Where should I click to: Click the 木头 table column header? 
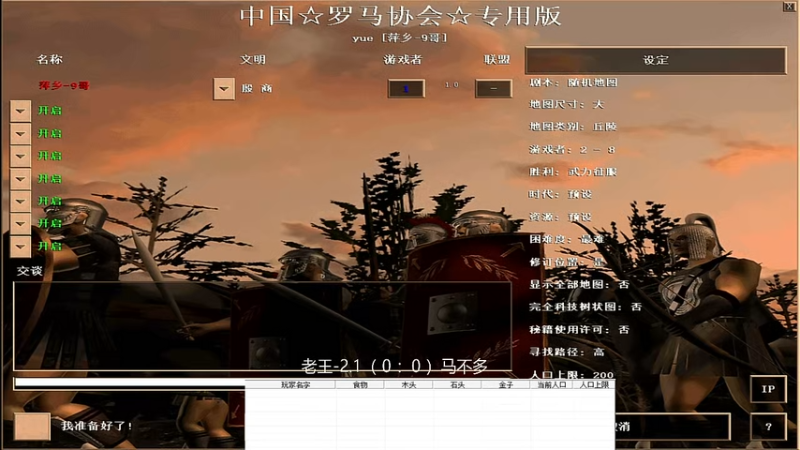click(409, 385)
